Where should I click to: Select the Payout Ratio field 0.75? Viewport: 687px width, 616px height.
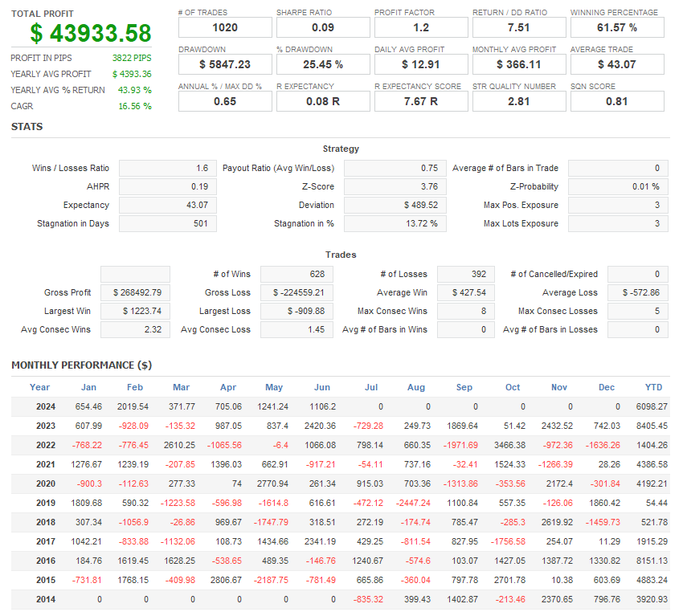[395, 168]
